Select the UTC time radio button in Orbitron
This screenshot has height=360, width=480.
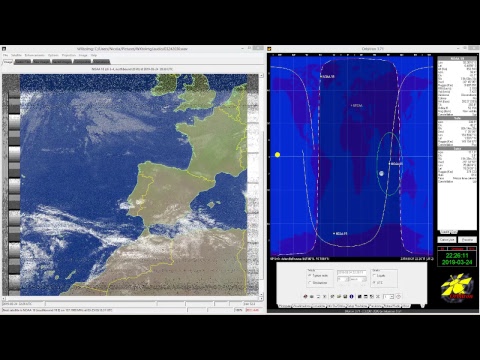pos(374,283)
